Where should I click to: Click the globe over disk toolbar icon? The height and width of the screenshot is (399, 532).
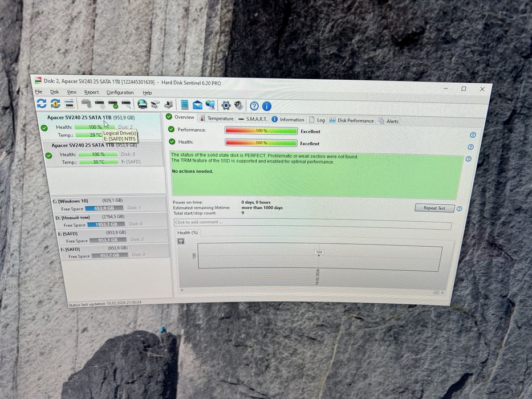(142, 104)
